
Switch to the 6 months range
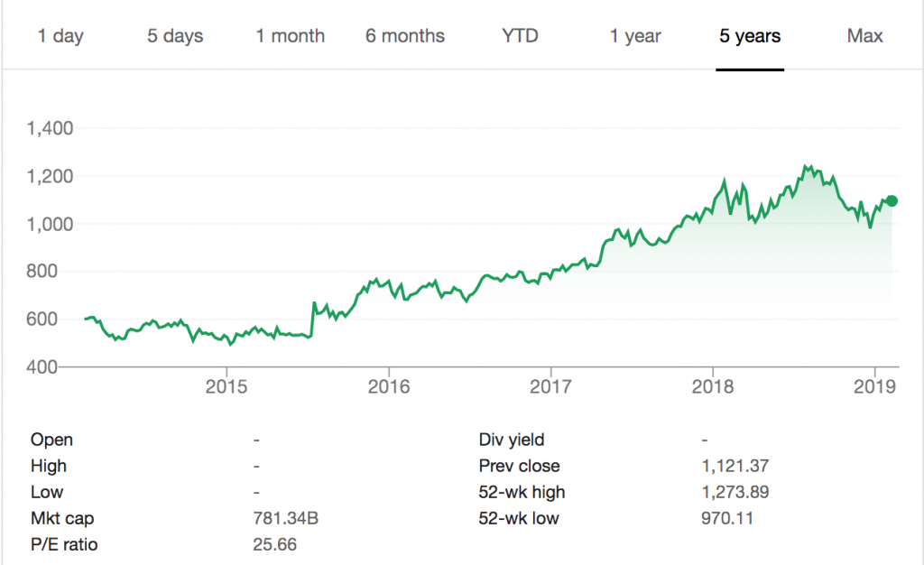click(x=404, y=36)
